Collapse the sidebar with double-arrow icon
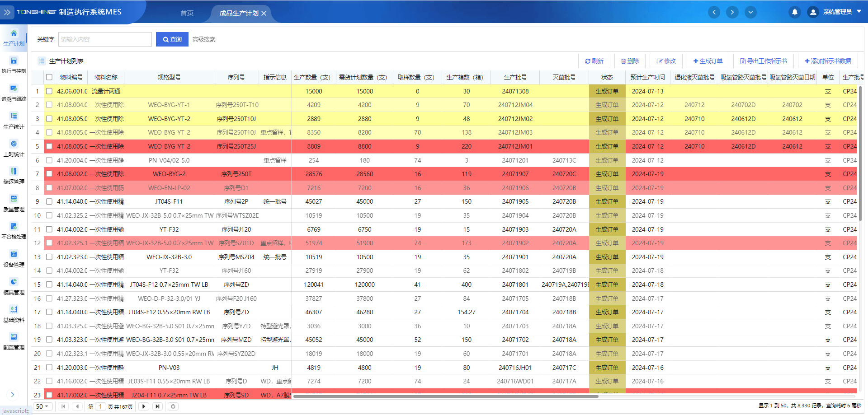Viewport: 868px width, 415px height. point(7,12)
